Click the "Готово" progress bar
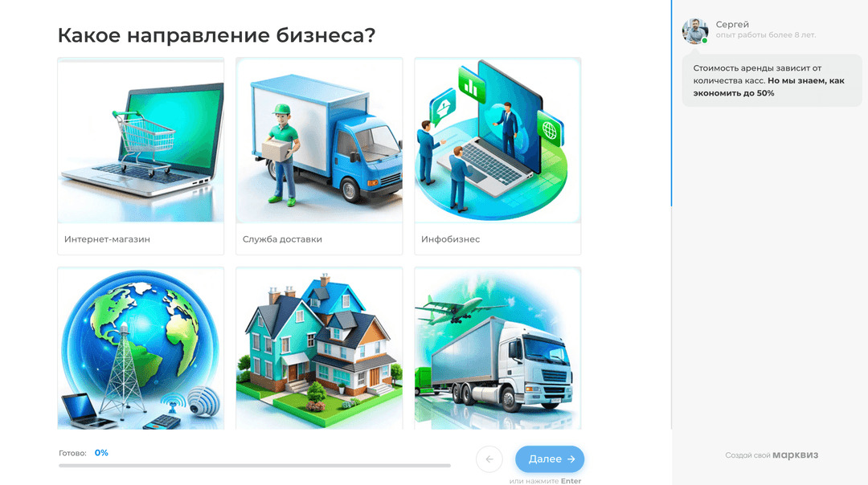The height and width of the screenshot is (485, 868). 254,466
